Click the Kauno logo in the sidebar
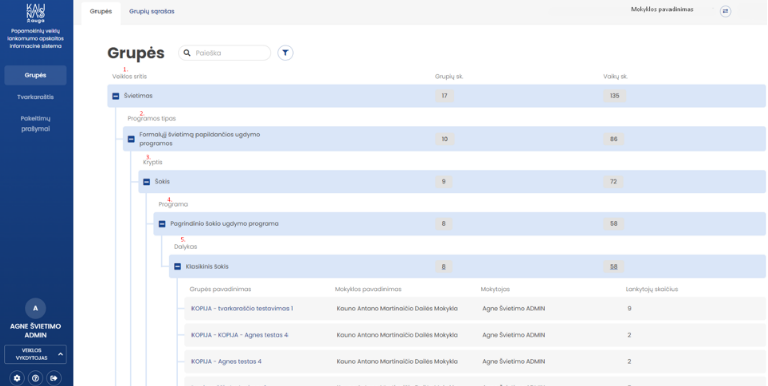This screenshot has width=768, height=386. (35, 14)
